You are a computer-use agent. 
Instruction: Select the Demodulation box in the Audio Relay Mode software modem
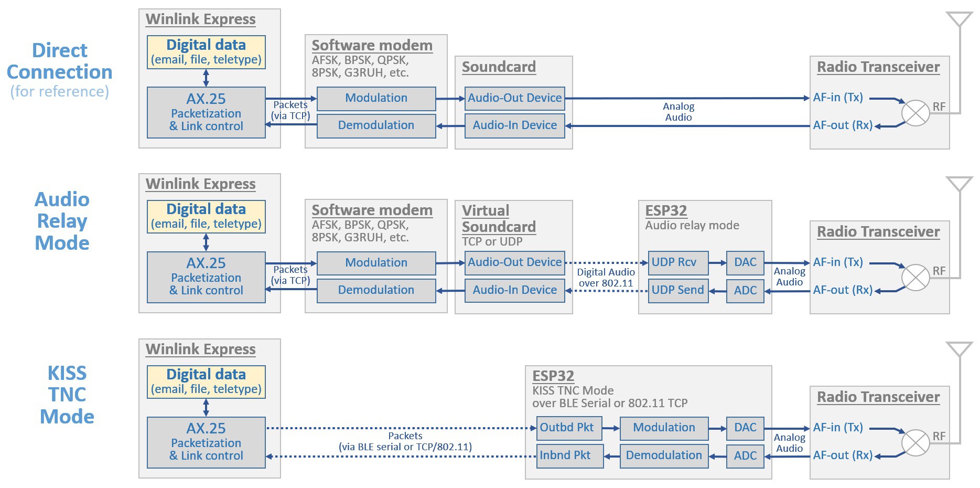pos(376,291)
